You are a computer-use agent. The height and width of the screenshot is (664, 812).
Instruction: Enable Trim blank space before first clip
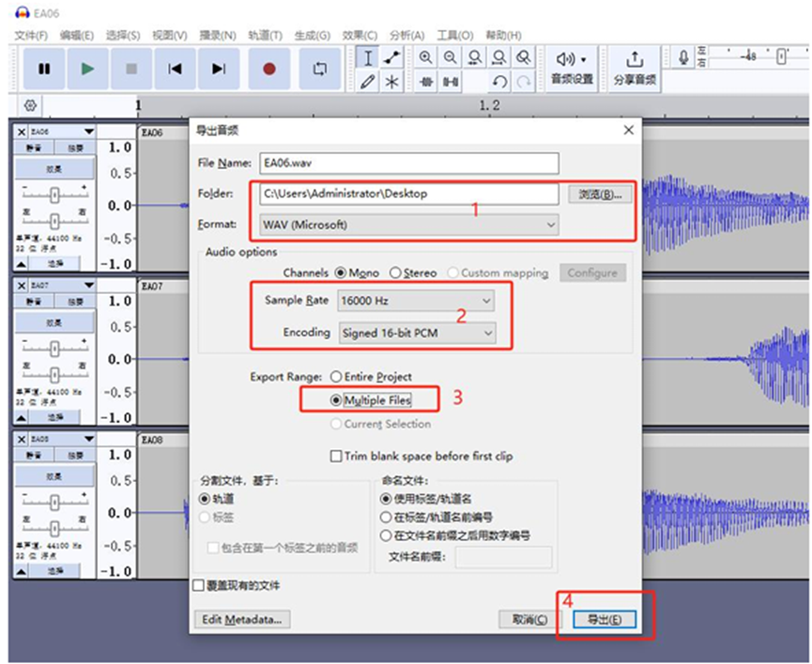tap(336, 456)
